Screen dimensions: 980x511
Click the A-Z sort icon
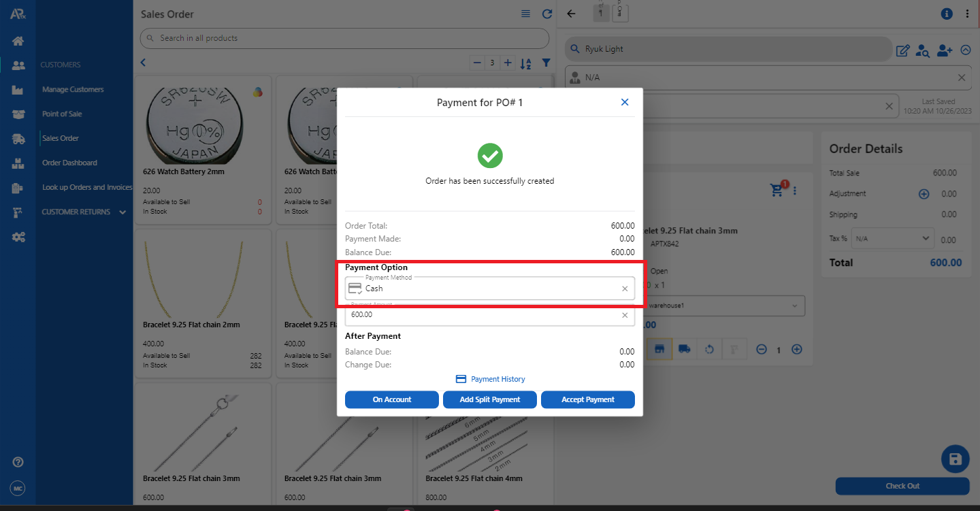525,63
